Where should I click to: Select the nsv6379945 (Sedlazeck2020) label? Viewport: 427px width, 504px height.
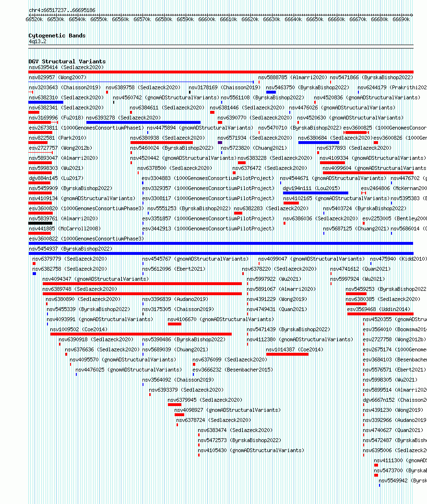click(x=205, y=400)
